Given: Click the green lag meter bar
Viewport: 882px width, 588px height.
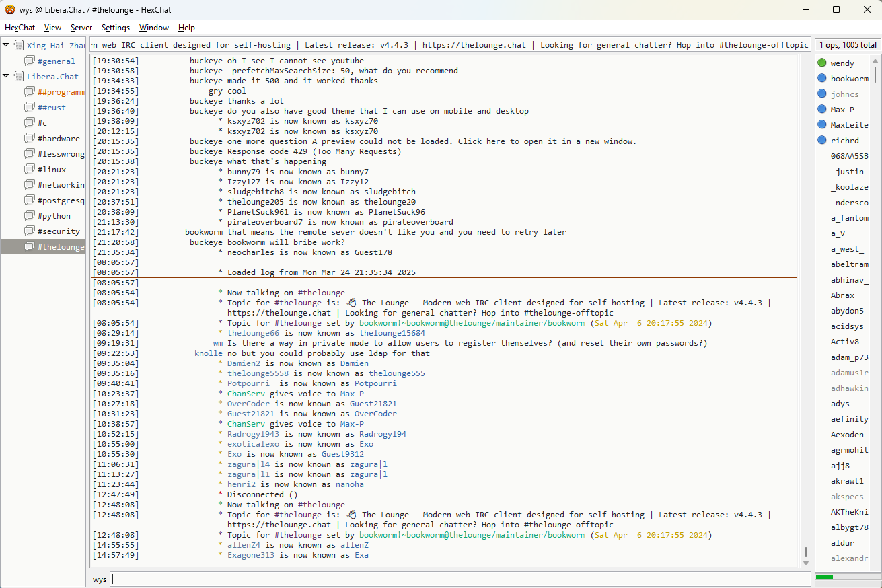Looking at the screenshot, I should coord(824,577).
